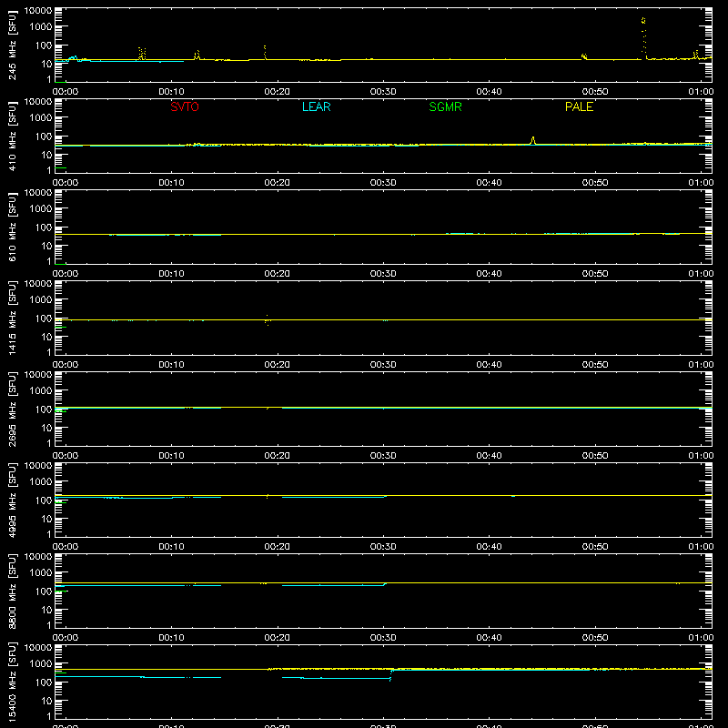This screenshot has height=728, width=728.
Task: Click the 00:30 time label under 410 MHz panel
Action: [383, 183]
